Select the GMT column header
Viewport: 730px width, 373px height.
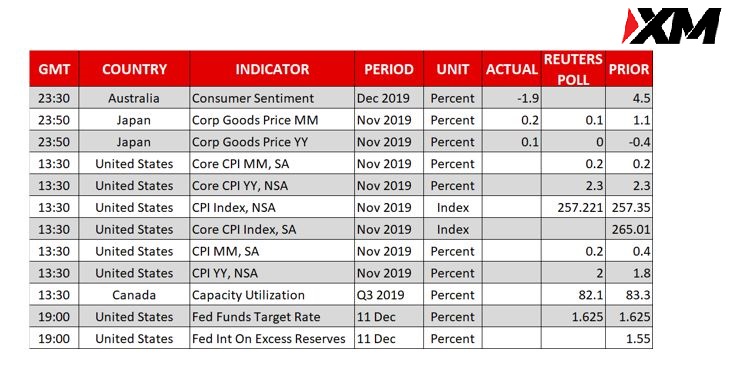tap(54, 69)
